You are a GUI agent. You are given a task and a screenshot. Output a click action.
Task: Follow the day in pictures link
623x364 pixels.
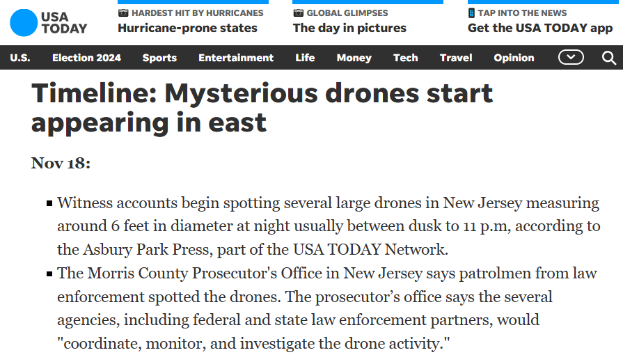[349, 29]
